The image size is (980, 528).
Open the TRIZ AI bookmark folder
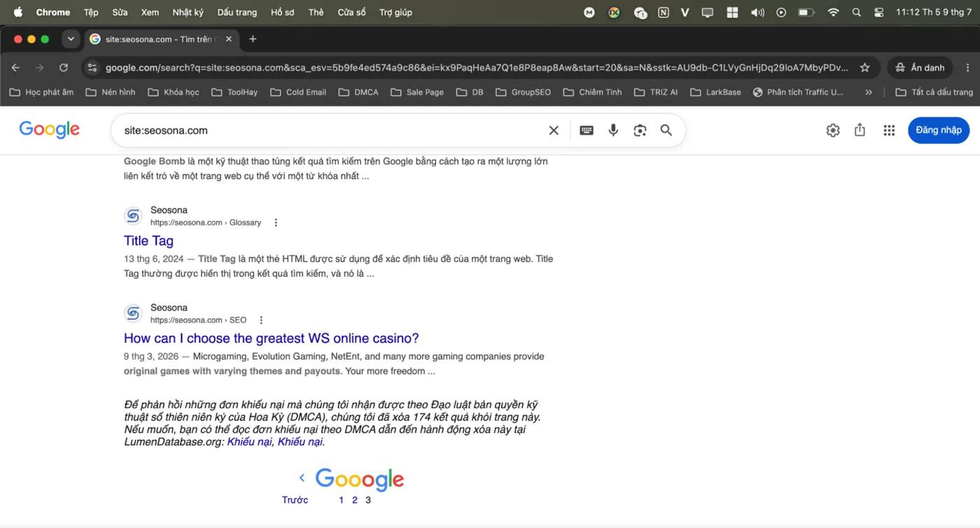click(656, 92)
